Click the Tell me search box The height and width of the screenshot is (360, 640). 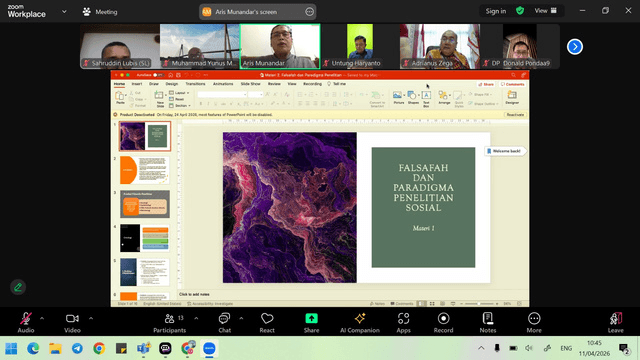pos(337,84)
